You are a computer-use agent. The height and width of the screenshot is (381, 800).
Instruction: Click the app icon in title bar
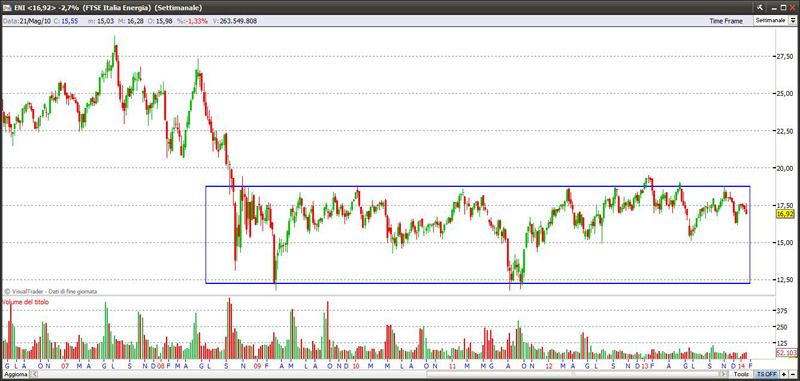point(8,8)
